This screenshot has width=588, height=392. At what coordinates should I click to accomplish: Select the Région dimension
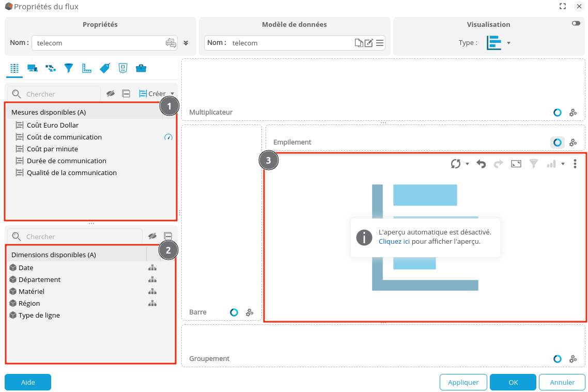29,303
